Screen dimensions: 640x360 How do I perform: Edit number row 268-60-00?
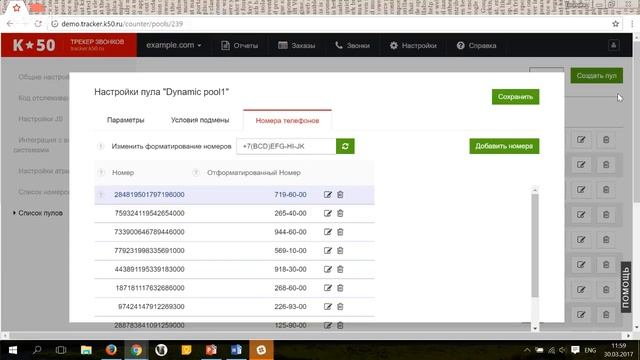pyautogui.click(x=327, y=288)
